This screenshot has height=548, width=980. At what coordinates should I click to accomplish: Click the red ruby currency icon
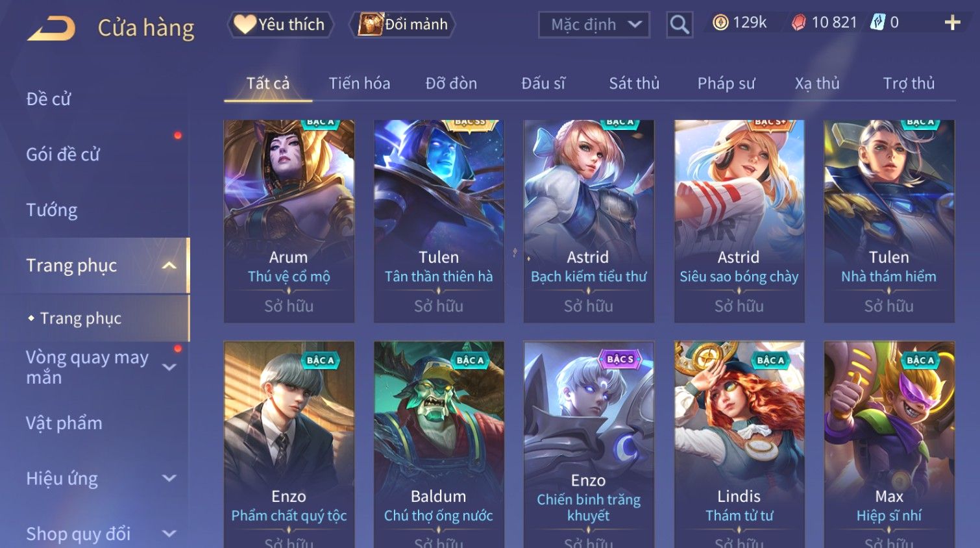tap(798, 23)
